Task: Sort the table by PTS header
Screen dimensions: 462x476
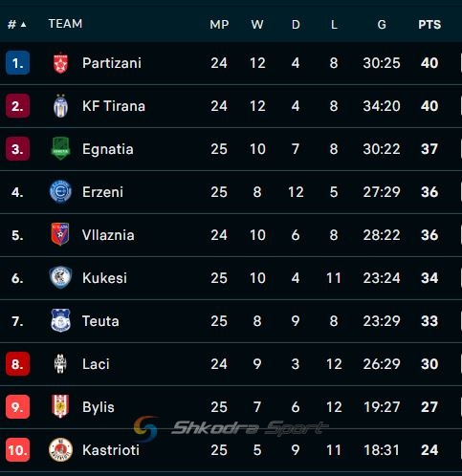Action: pyautogui.click(x=429, y=25)
